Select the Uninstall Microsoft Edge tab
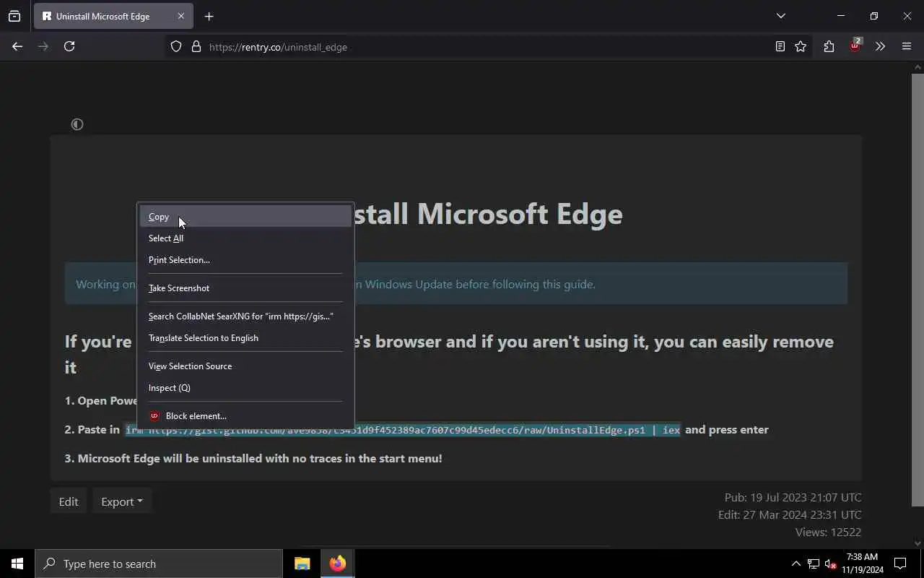The width and height of the screenshot is (924, 578). tap(113, 16)
